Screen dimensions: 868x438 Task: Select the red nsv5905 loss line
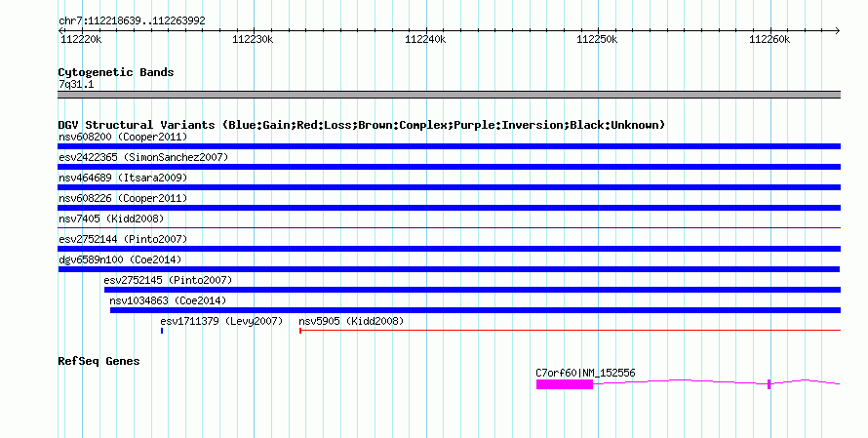point(571,331)
